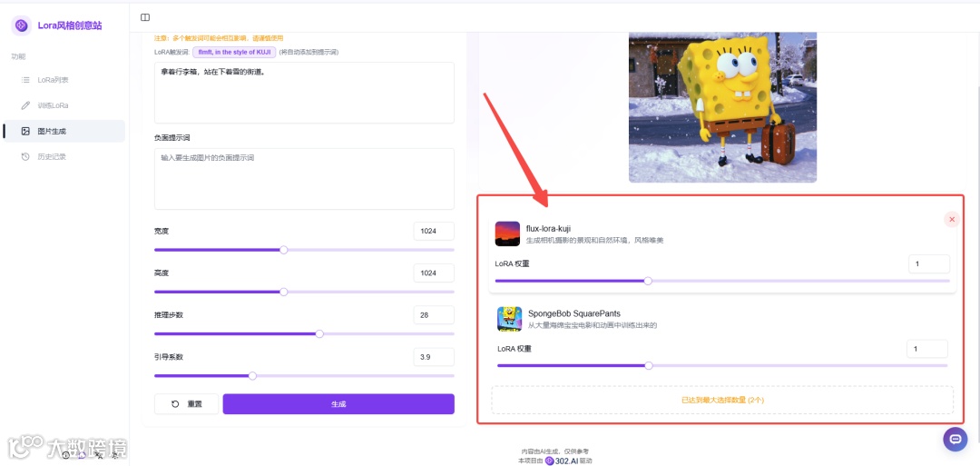Select 图片生成 in the sidebar
Viewport: 980px width, 466px height.
tap(64, 132)
